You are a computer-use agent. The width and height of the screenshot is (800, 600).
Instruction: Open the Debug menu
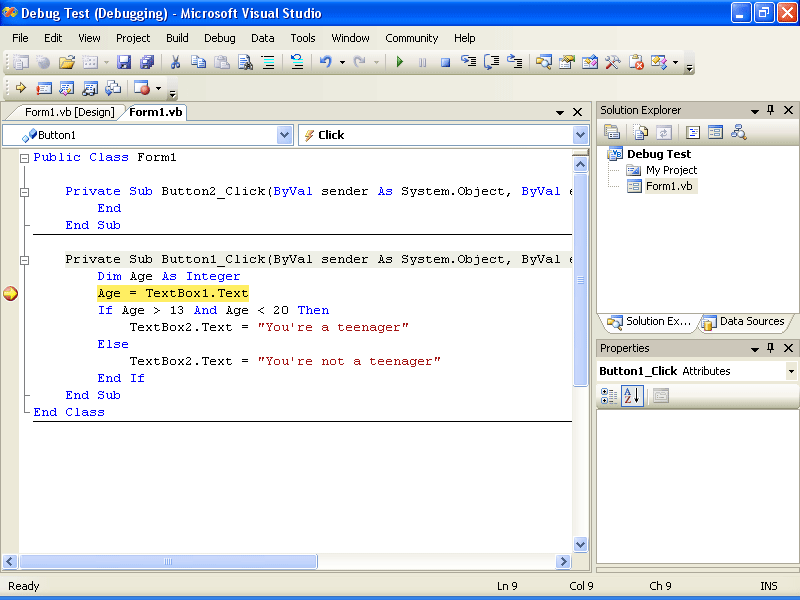pos(219,38)
